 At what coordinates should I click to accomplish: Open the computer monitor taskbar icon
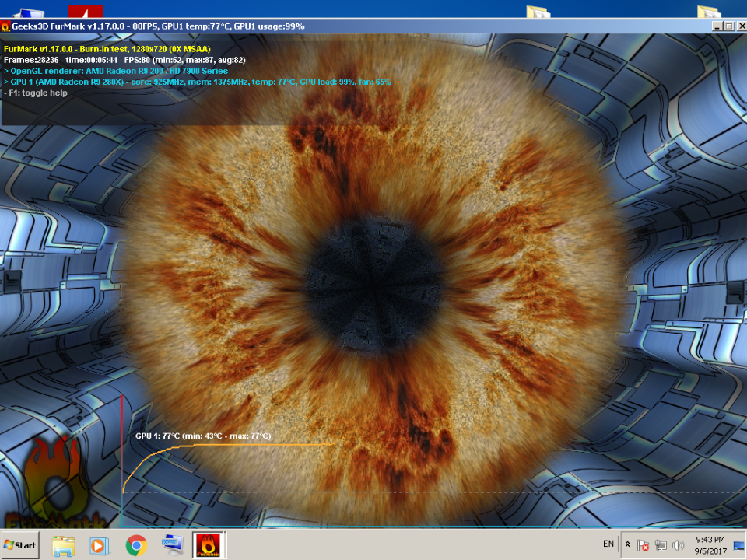click(173, 545)
